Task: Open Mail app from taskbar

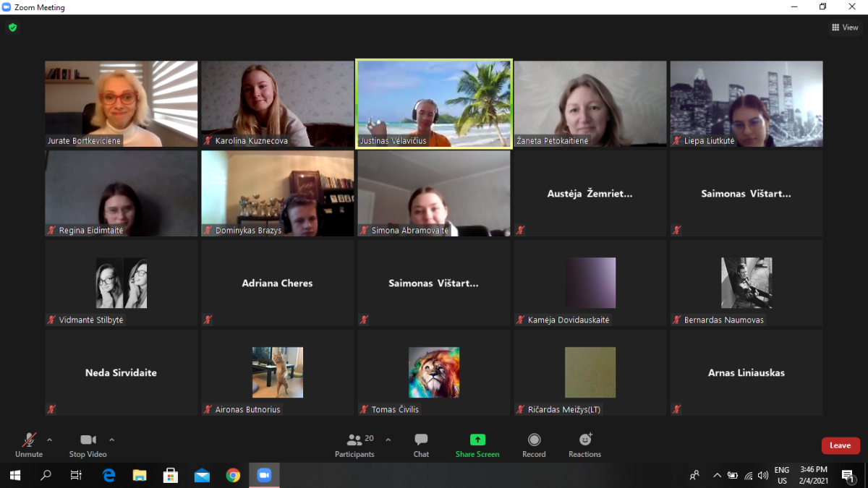Action: (202, 475)
